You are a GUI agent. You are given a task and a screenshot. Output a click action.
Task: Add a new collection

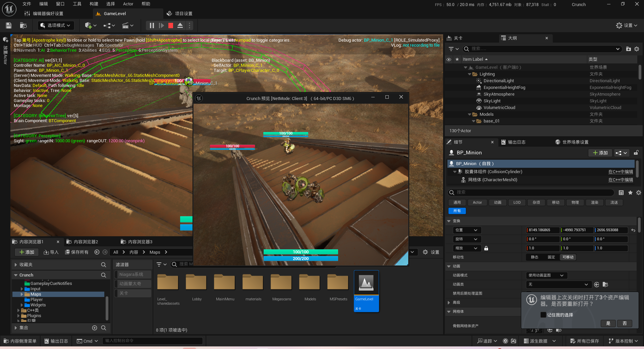(x=95, y=328)
